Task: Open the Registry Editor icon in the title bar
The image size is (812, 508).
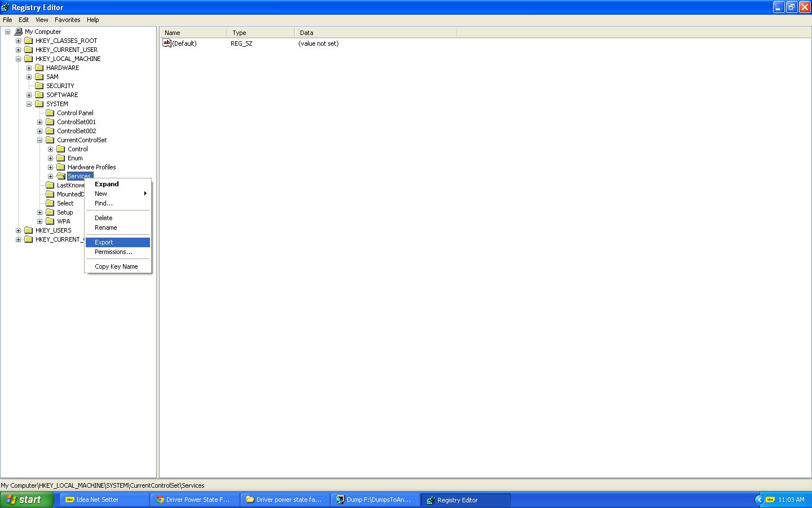Action: [x=5, y=7]
